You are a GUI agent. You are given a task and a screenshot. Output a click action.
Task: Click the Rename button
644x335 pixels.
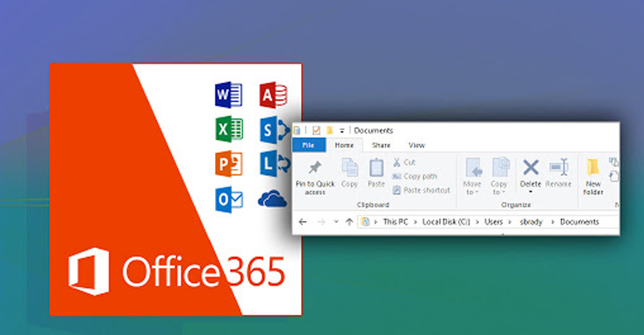coord(558,173)
